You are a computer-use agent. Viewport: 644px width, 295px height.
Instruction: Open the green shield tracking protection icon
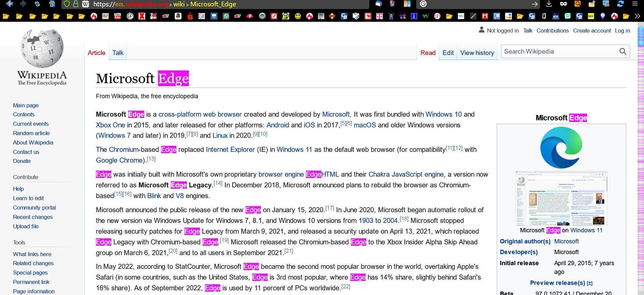[x=67, y=4]
